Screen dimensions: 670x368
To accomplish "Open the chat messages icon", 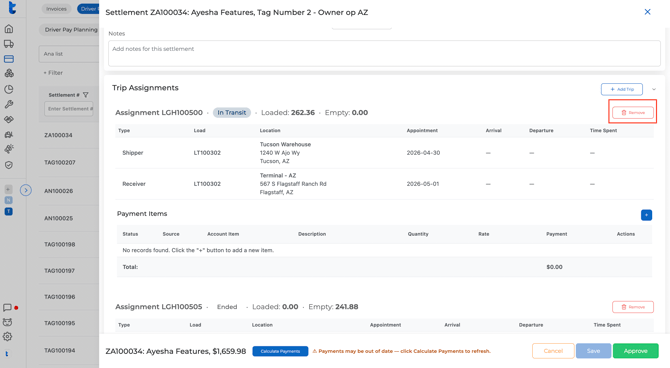I will (7, 308).
